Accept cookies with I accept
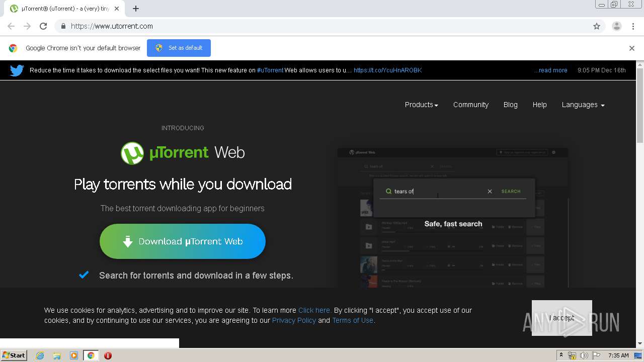 (x=562, y=318)
